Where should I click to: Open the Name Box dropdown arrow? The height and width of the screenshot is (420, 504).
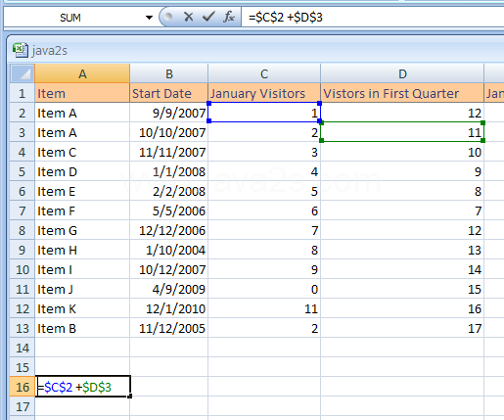[x=149, y=18]
